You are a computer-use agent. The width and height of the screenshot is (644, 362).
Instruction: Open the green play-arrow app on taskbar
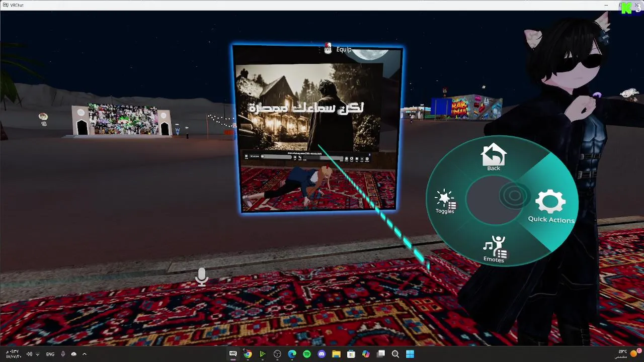[262, 354]
